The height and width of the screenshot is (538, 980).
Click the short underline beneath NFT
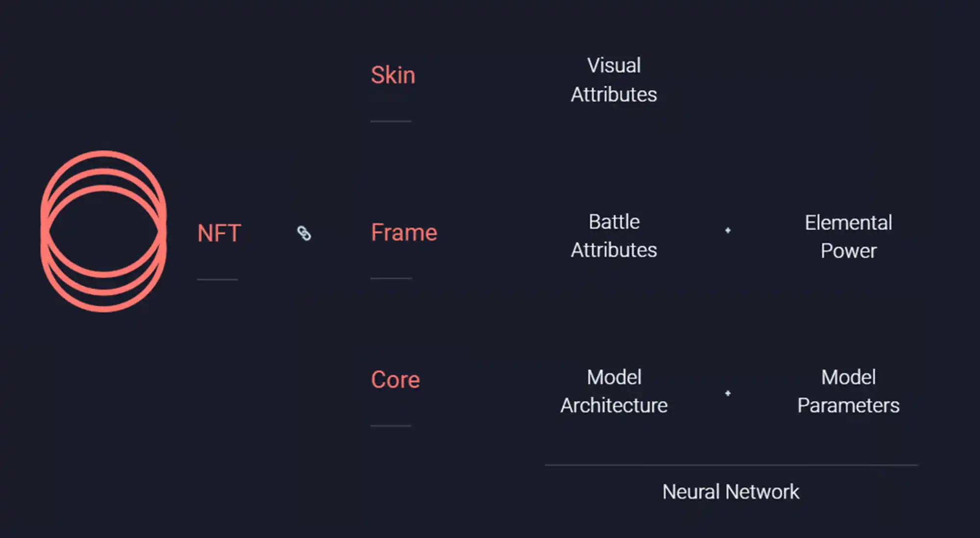(217, 279)
